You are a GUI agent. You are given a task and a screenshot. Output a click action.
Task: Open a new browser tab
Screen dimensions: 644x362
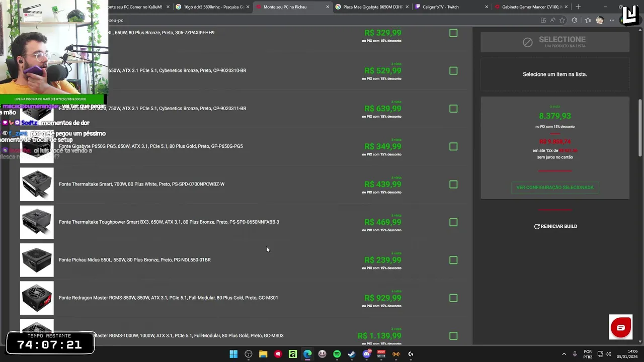578,7
